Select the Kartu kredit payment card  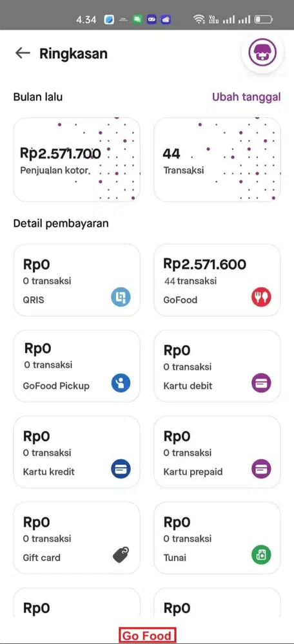click(x=77, y=452)
